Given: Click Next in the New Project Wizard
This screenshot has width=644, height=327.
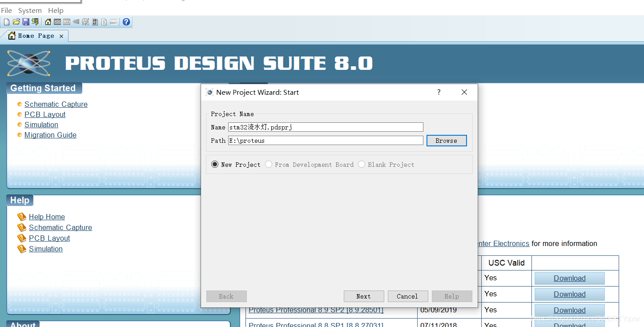Looking at the screenshot, I should 363,296.
